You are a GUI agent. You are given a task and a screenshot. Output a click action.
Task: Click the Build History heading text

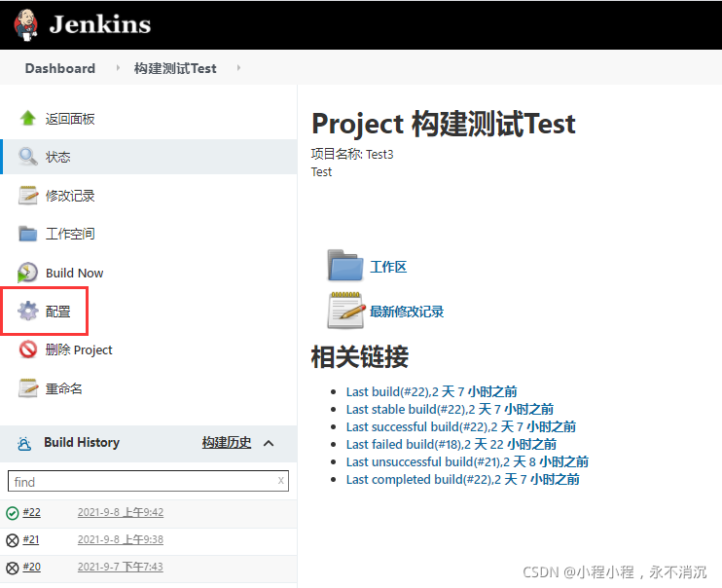tap(82, 442)
